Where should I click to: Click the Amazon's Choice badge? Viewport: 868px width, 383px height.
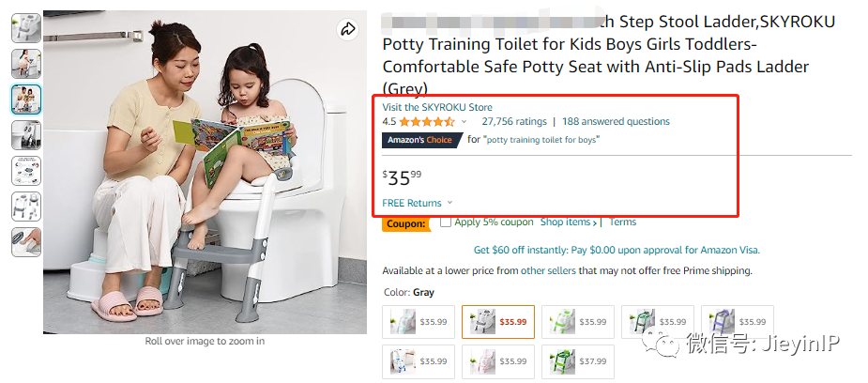[x=421, y=140]
